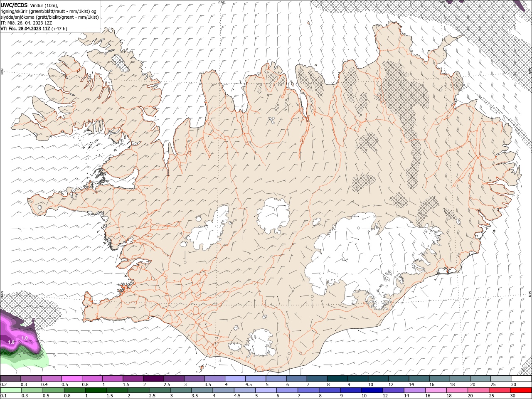Click the '1.8' precipitation value label
Screen dimensions: 532x399
click(11, 342)
